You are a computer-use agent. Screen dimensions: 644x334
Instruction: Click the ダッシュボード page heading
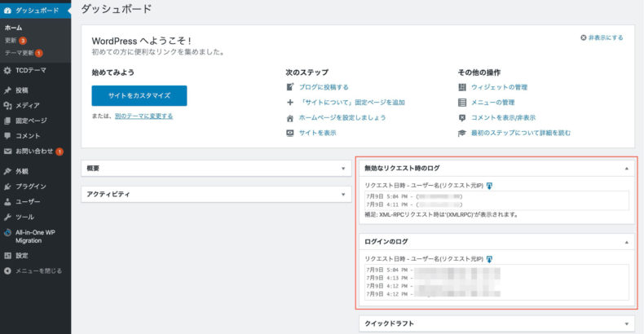[117, 9]
